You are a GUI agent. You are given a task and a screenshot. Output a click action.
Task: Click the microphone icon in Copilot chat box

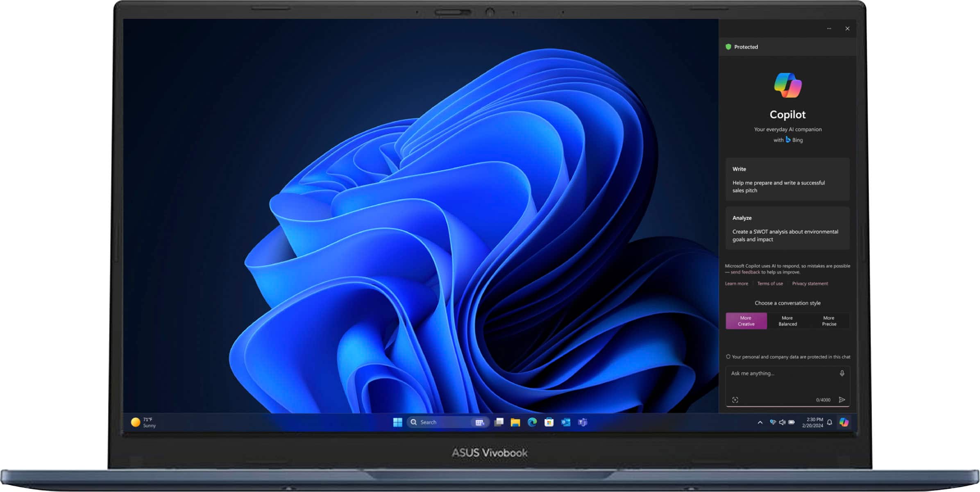842,373
